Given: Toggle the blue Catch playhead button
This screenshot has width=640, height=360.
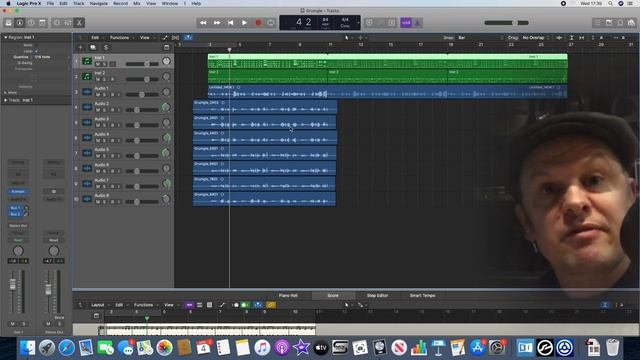Looking at the screenshot, I should 188,38.
